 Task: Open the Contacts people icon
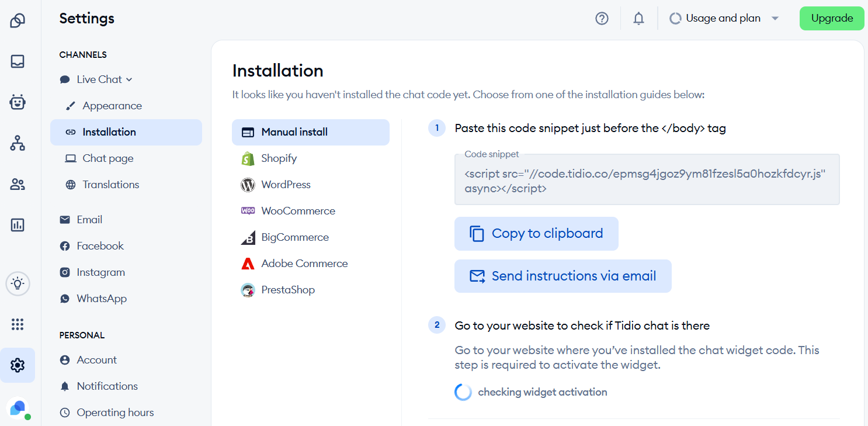tap(18, 185)
